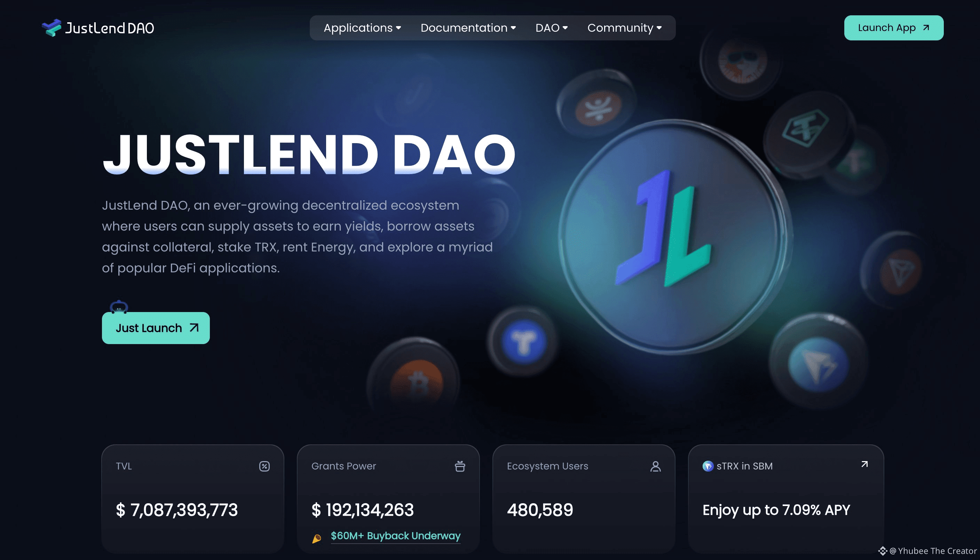Click the Just Launch button
980x560 pixels.
point(156,328)
